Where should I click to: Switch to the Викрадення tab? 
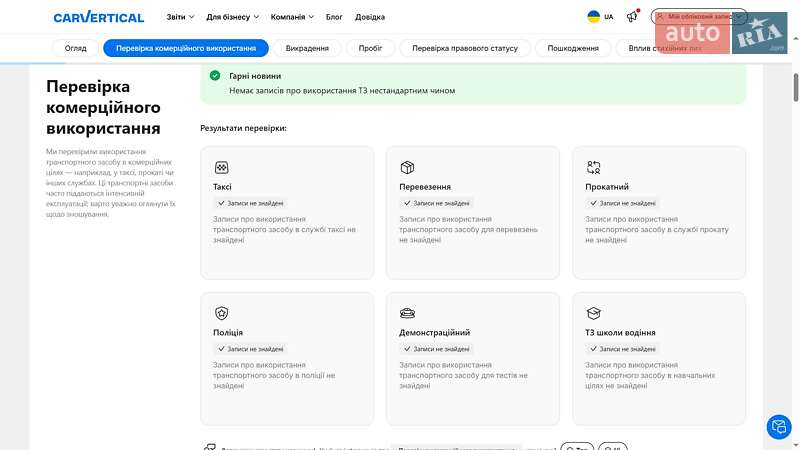307,48
